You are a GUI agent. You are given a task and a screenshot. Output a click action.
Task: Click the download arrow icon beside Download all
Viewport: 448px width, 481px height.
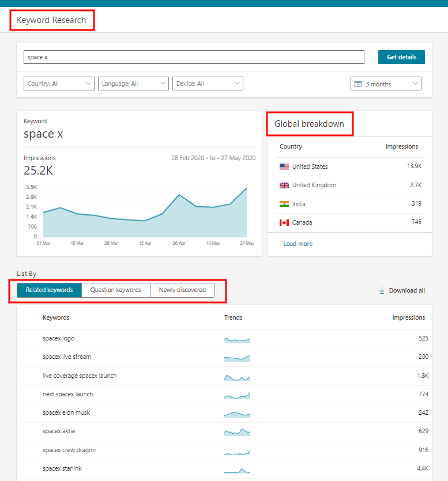click(x=382, y=290)
